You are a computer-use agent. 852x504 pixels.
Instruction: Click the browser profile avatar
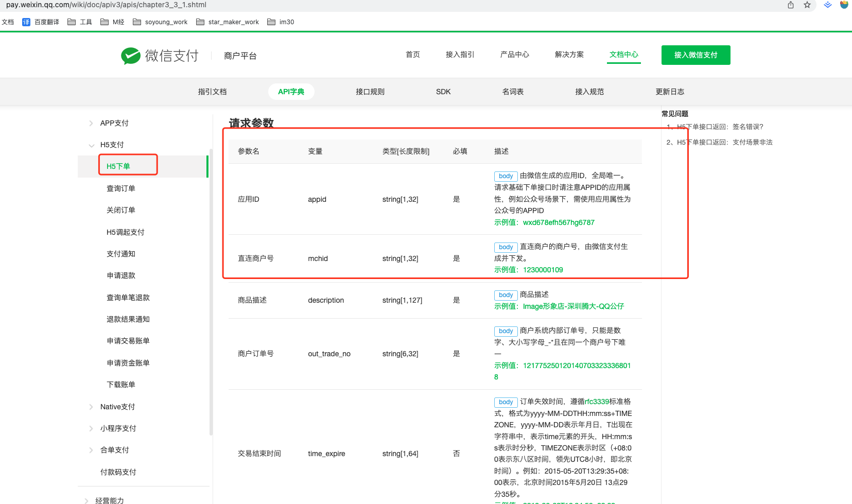click(x=844, y=5)
